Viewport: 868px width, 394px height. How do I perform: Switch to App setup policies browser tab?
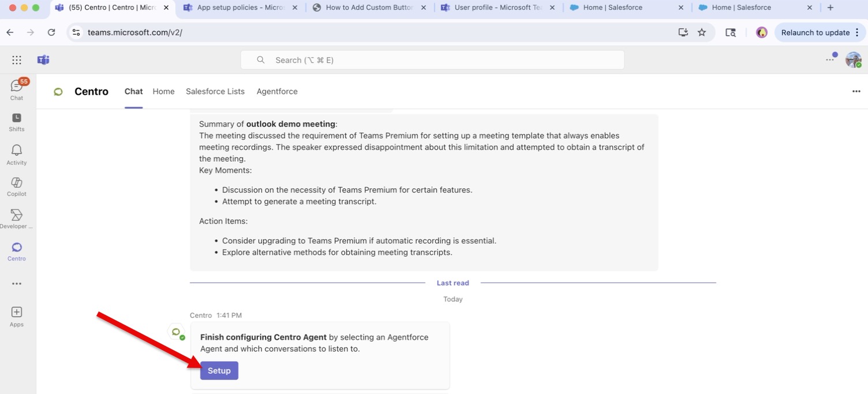(241, 8)
